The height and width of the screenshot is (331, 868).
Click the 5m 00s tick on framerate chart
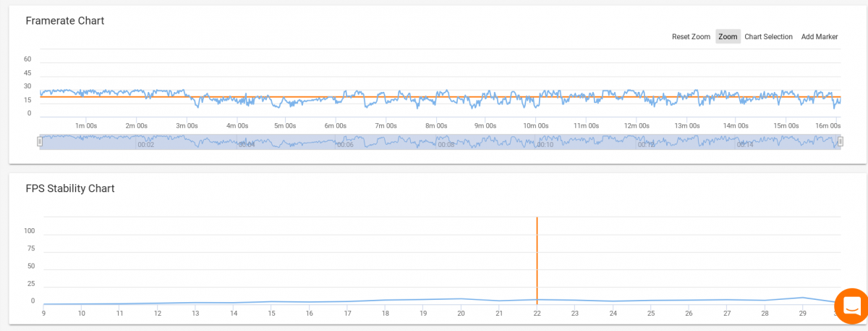[285, 126]
